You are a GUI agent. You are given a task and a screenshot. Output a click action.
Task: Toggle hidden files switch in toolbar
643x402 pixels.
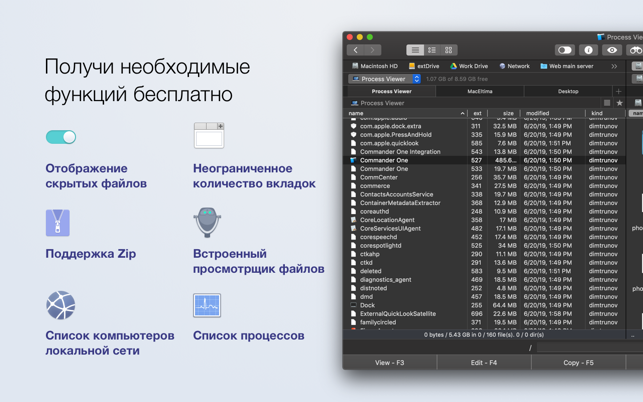click(564, 50)
